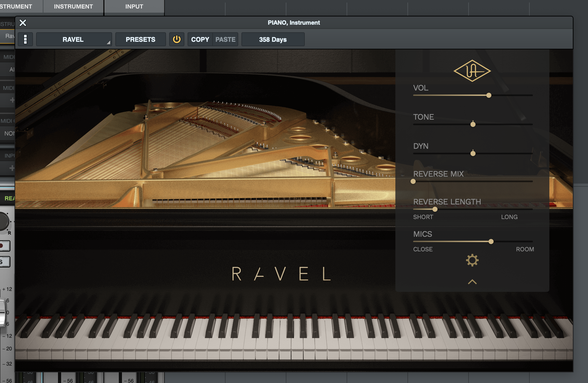Click the CLOSE label under MICS

tap(423, 249)
